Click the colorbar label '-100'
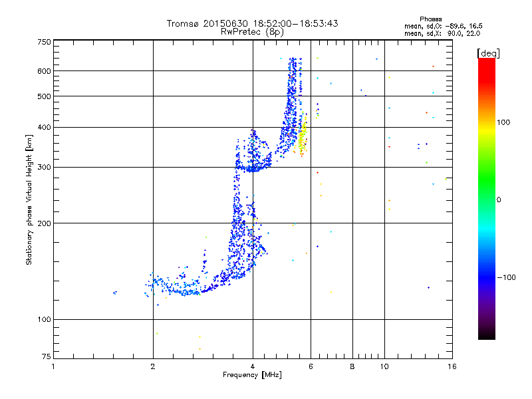This screenshot has height=399, width=532. coord(506,277)
